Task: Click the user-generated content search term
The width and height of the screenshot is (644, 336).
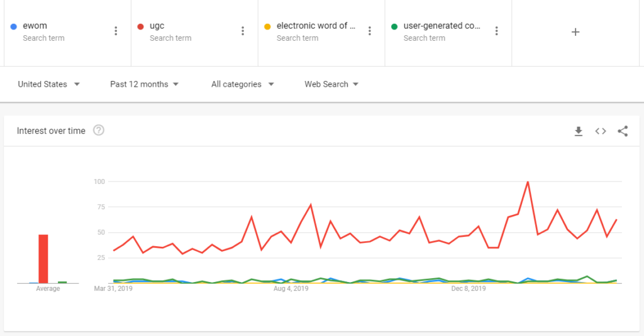Action: (441, 26)
